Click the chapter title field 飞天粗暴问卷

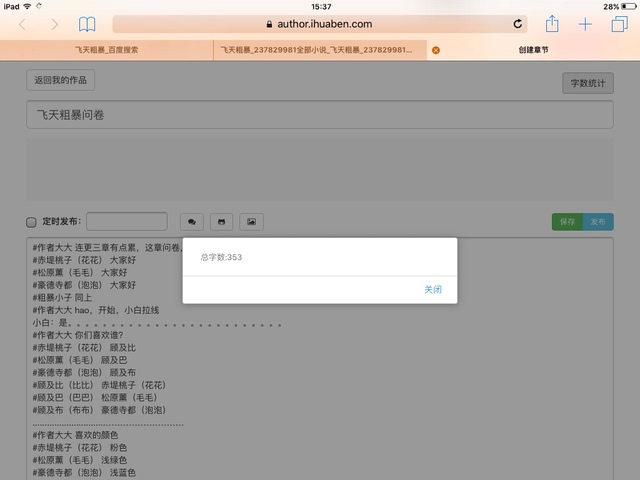point(319,115)
